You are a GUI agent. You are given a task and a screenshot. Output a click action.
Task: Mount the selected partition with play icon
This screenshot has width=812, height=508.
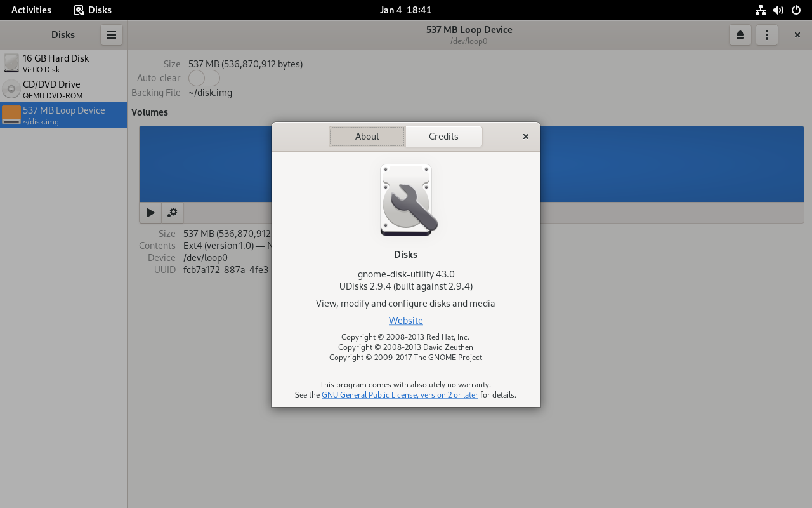(150, 213)
